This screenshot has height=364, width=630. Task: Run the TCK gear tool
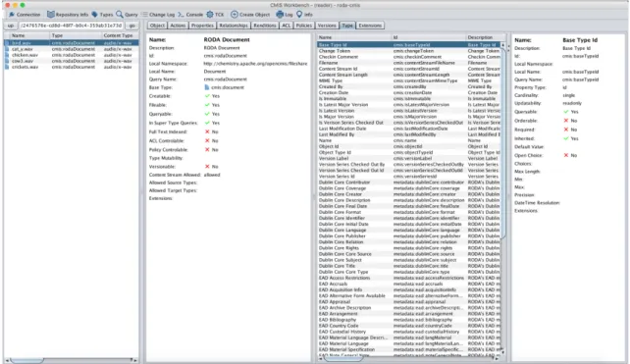point(210,15)
